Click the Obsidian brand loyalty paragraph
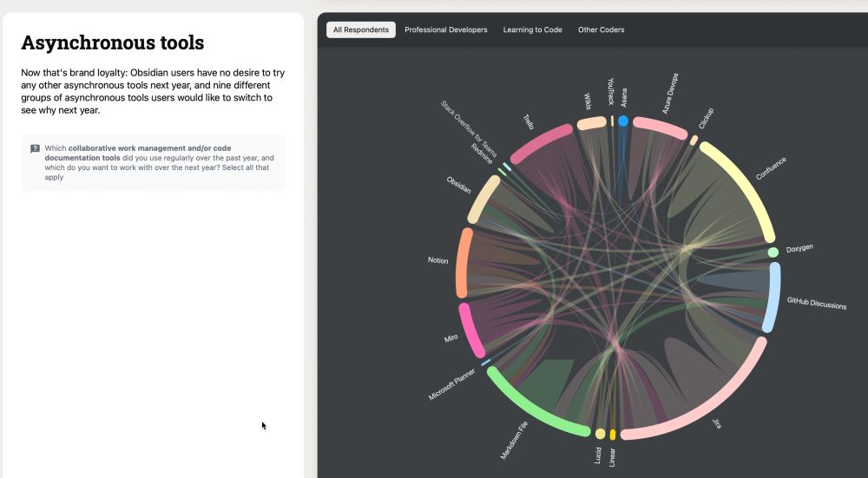Viewport: 868px width, 478px height. [154, 91]
